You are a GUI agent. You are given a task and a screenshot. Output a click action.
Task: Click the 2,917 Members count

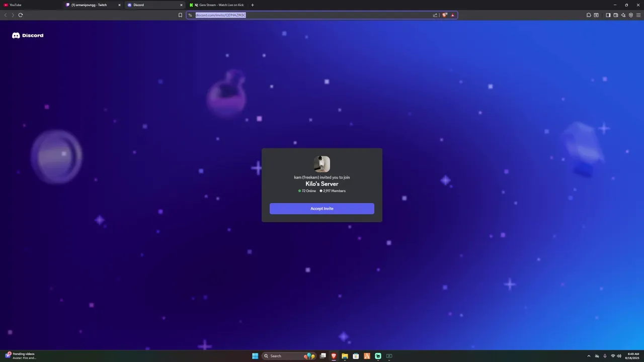pos(333,191)
